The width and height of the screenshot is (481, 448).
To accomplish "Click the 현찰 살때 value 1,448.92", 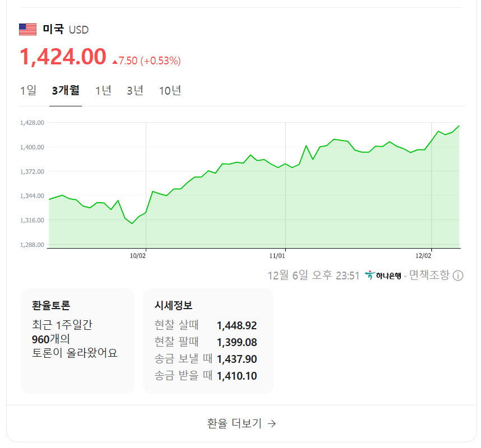I will (x=236, y=325).
